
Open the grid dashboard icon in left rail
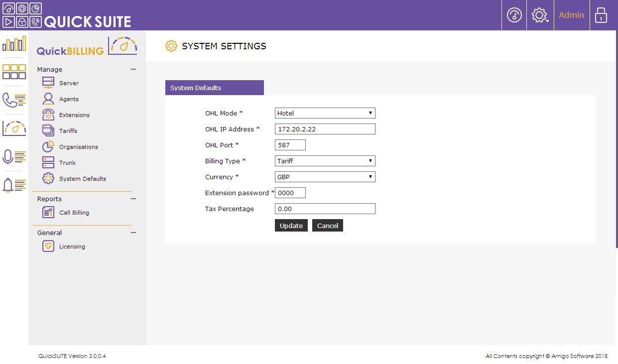point(14,72)
